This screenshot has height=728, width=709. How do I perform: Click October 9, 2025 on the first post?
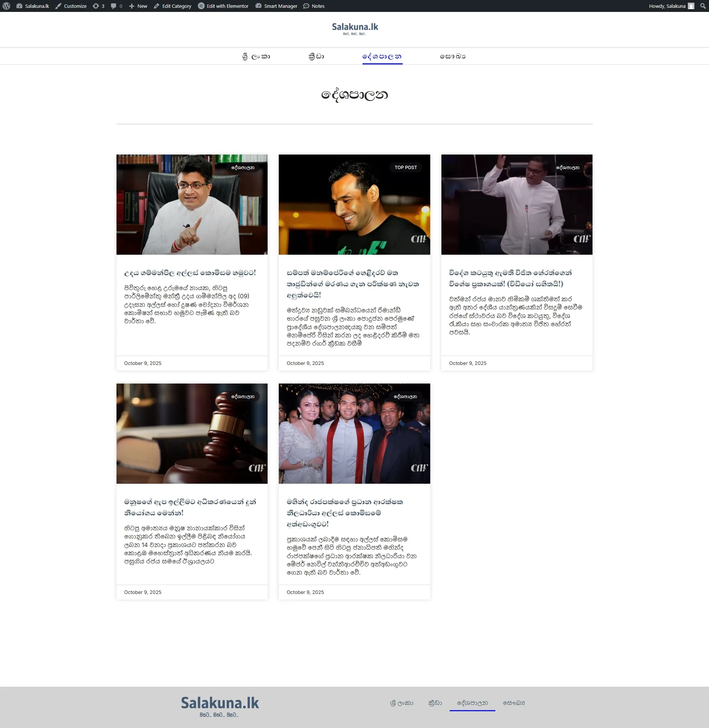(x=143, y=363)
